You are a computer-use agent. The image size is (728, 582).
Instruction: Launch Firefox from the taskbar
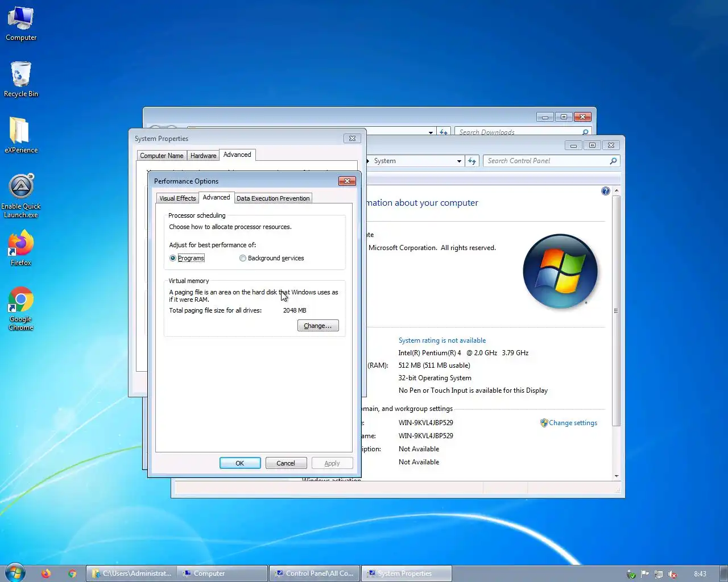(46, 573)
